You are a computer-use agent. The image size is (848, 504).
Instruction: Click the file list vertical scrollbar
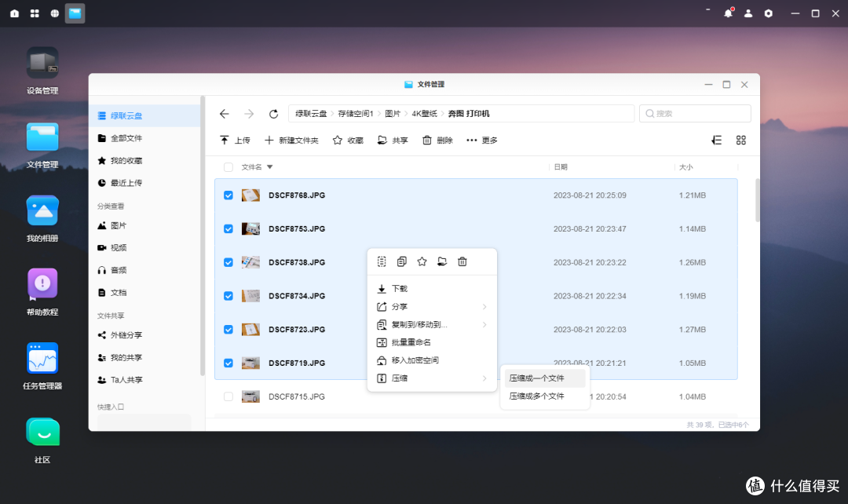point(757,200)
